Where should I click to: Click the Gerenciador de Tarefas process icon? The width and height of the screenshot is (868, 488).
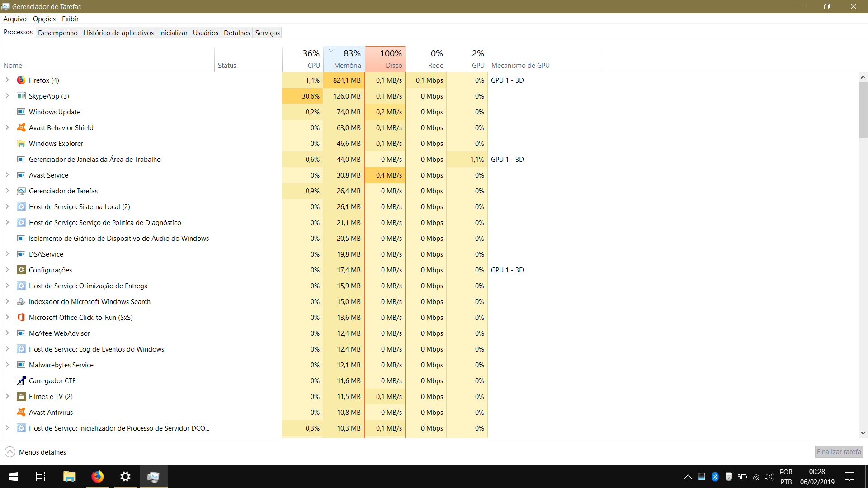tap(21, 191)
